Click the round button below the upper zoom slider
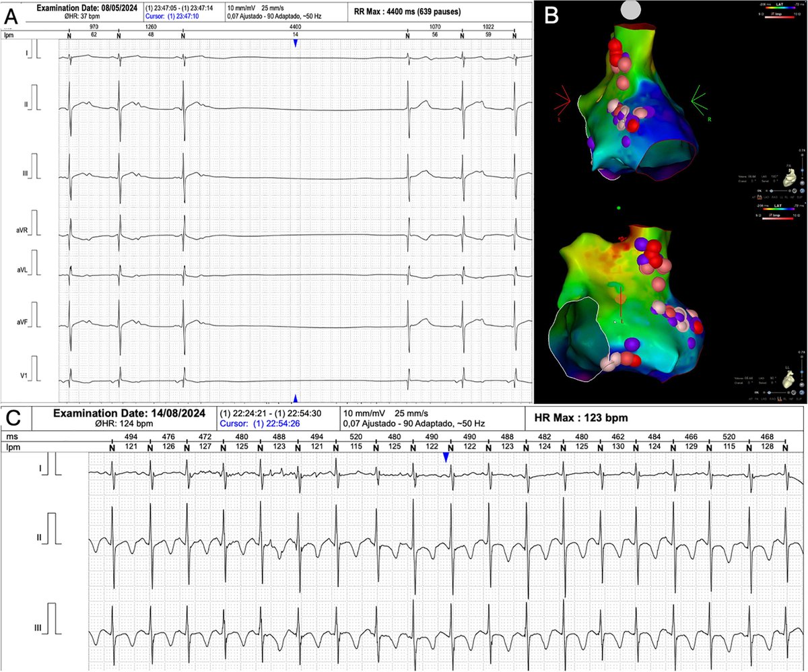This screenshot has height=672, width=808. click(x=803, y=183)
